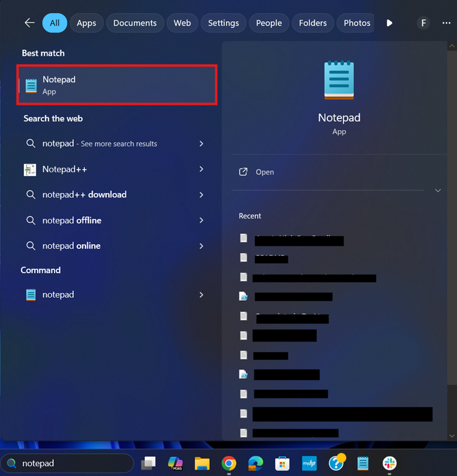Switch to the Documents filter tab
Image resolution: width=457 pixels, height=476 pixels.
pyautogui.click(x=135, y=23)
